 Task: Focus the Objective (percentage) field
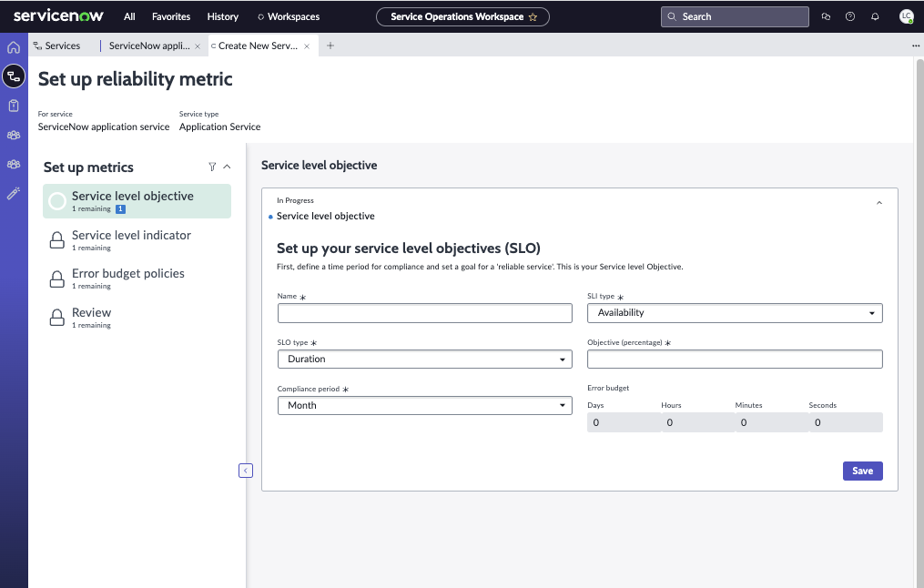click(x=735, y=359)
